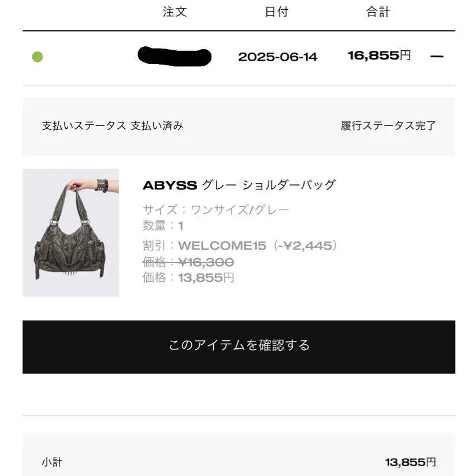The image size is (476, 476).
Task: Click the order date 2025-06-14
Action: tap(277, 57)
